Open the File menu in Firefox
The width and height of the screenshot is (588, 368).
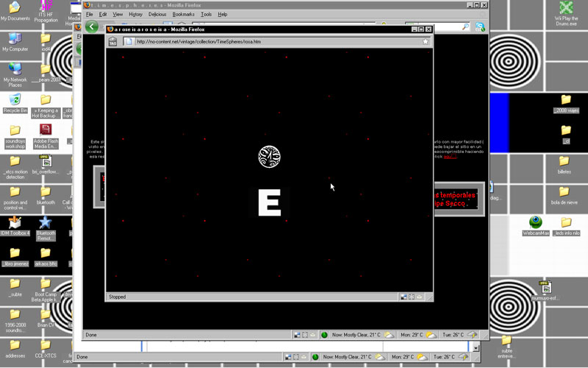pos(89,14)
